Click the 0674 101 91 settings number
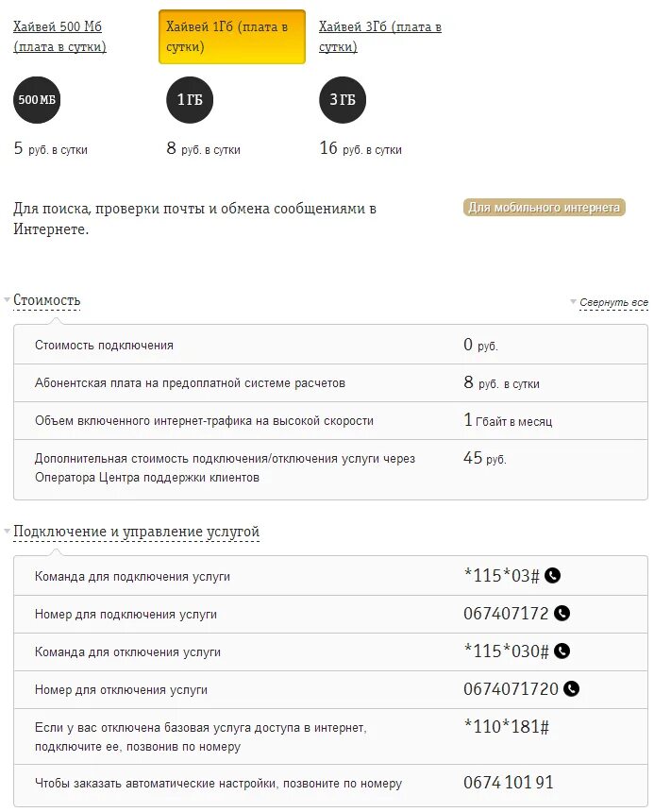The height and width of the screenshot is (812, 654). click(508, 783)
